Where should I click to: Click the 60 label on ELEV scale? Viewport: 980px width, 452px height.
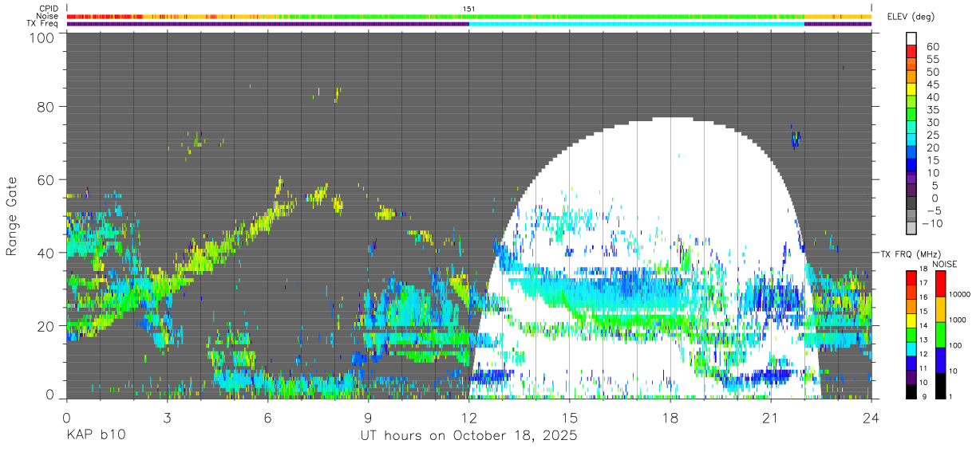931,46
